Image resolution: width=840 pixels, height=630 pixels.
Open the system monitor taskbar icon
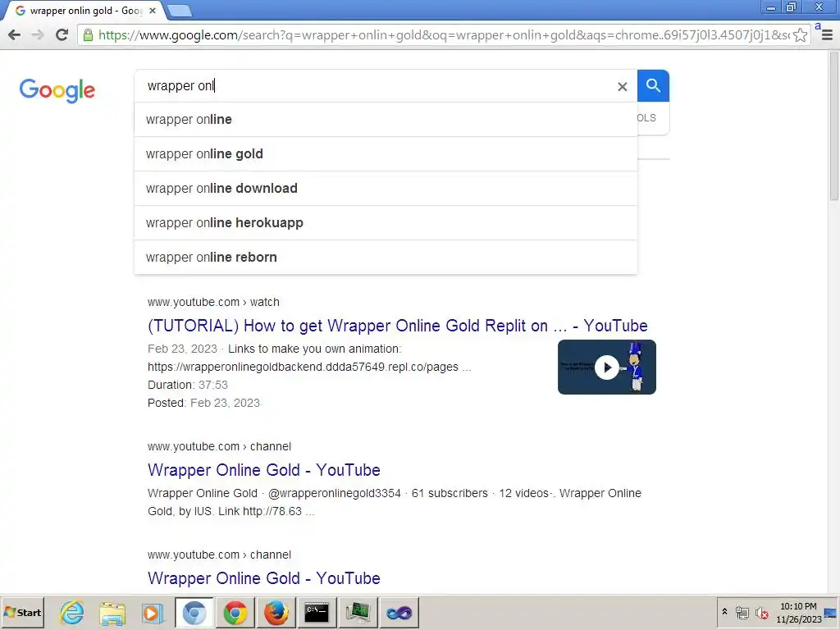358,612
